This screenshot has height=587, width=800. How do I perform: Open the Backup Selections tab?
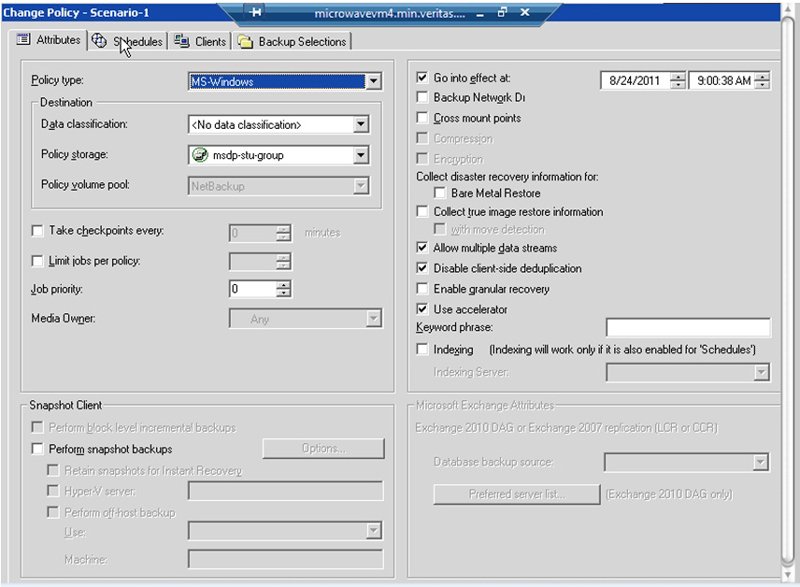pos(293,41)
